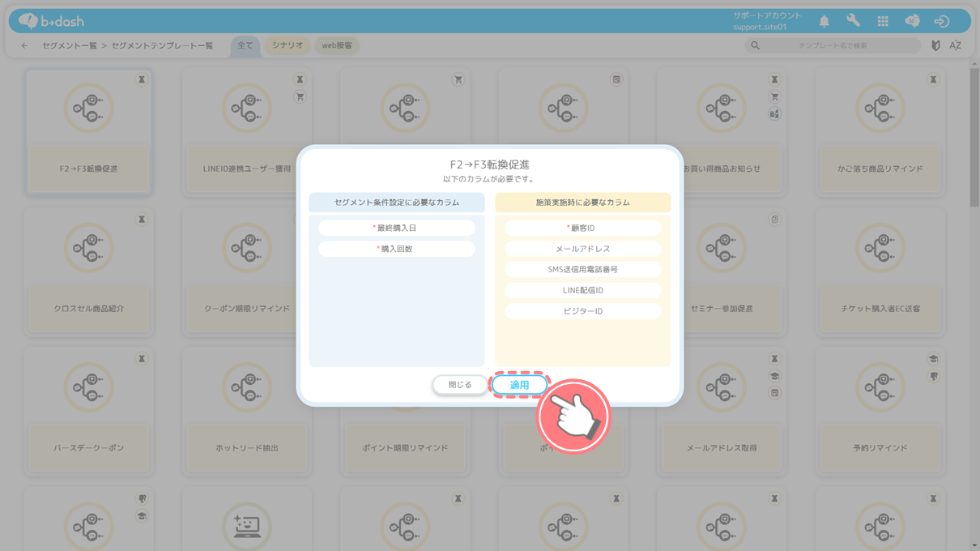Open the notifications bell icon
Viewport: 980px width, 551px height.
[x=824, y=22]
